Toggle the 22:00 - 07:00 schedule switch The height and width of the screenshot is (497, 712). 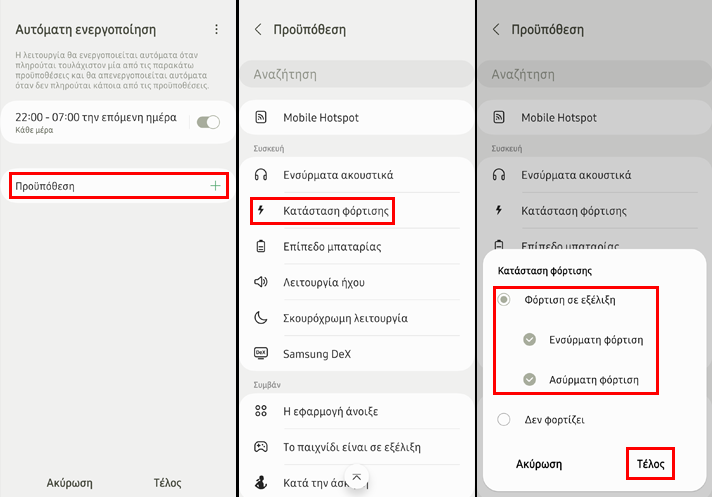208,122
